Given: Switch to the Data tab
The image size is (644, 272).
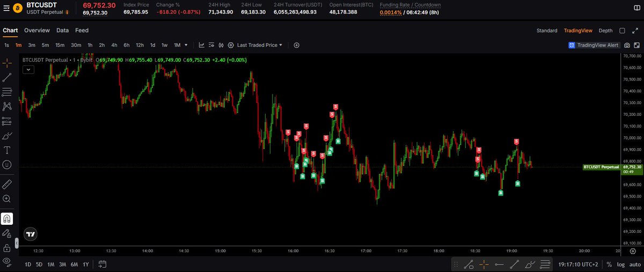Looking at the screenshot, I should point(62,31).
